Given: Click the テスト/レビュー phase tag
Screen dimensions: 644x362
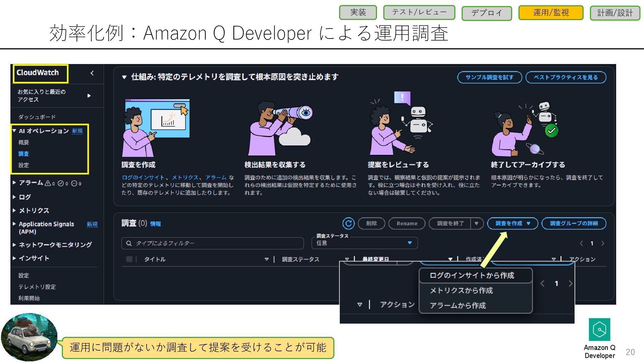Looking at the screenshot, I should [419, 12].
